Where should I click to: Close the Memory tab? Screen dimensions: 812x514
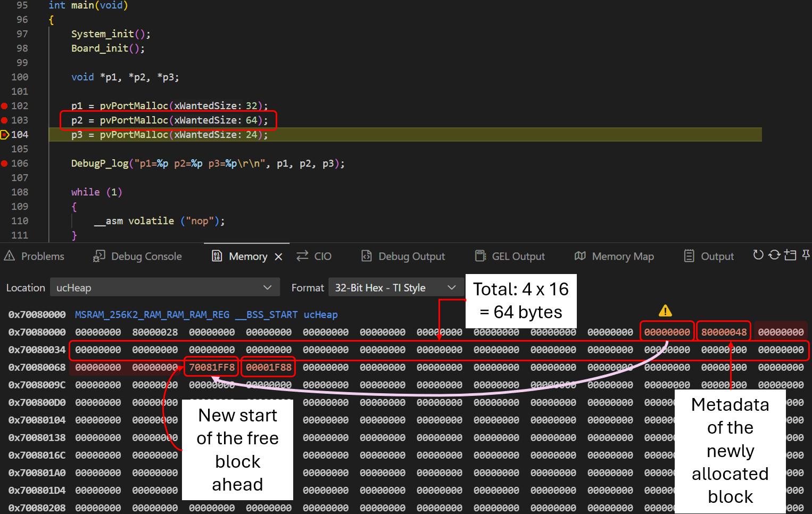tap(278, 257)
